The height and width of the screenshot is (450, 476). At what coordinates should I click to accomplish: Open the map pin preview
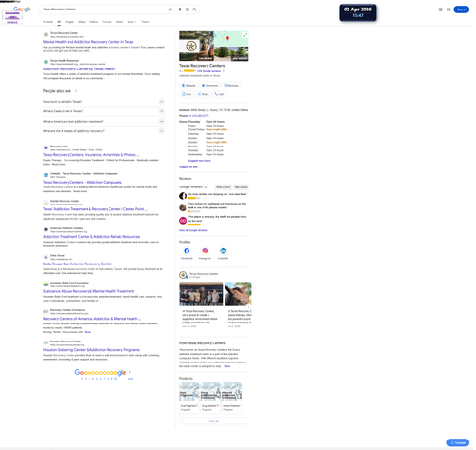click(x=228, y=39)
